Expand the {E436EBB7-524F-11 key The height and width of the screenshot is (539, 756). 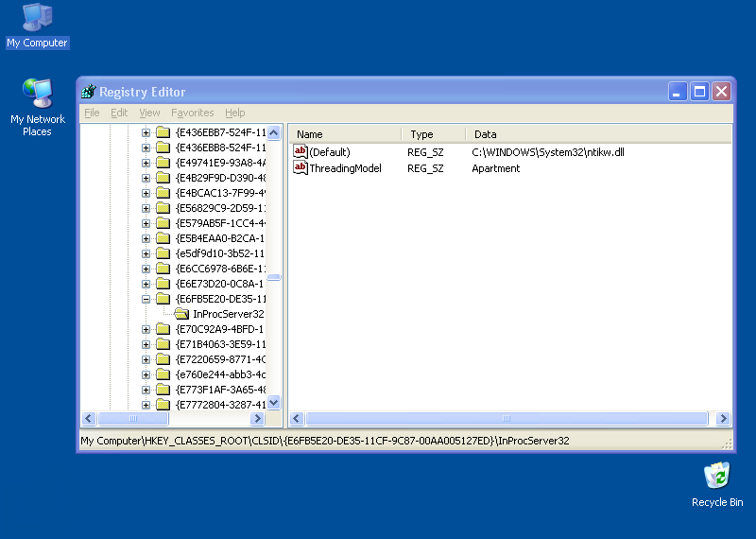point(146,132)
